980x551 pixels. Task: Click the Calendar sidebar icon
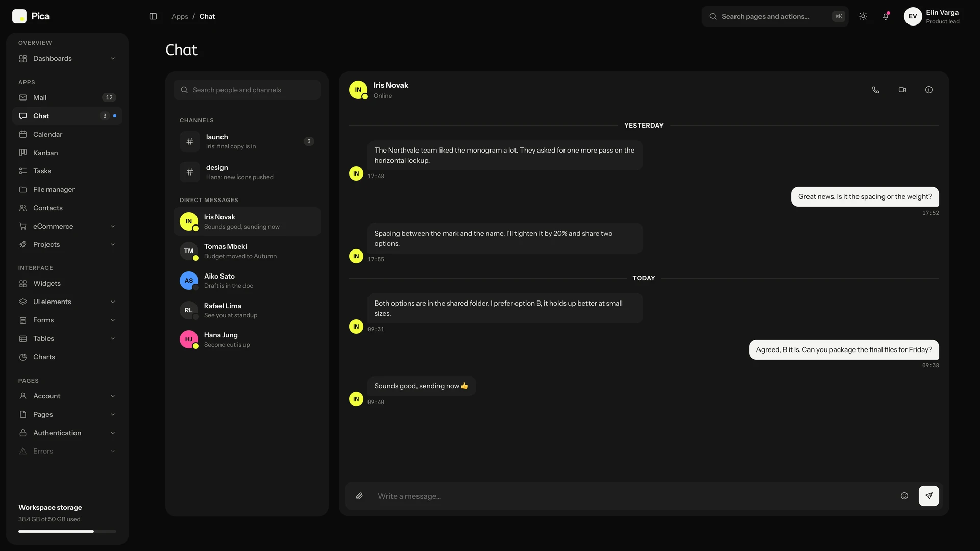23,134
